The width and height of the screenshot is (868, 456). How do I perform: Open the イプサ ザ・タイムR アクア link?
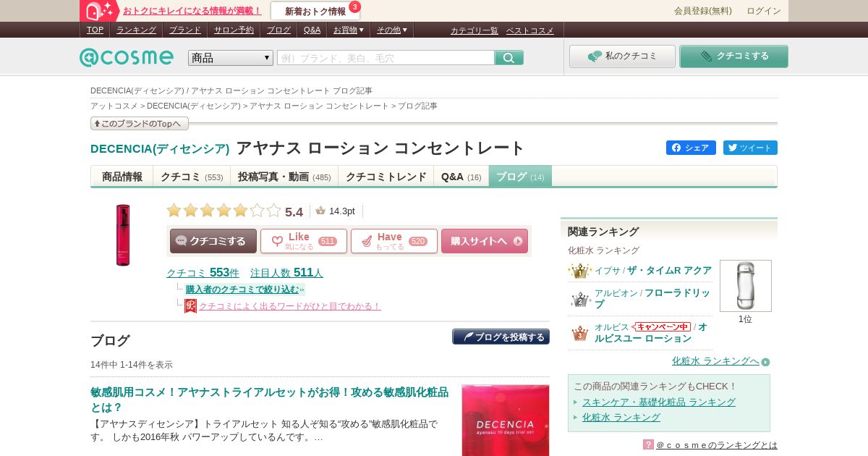653,270
